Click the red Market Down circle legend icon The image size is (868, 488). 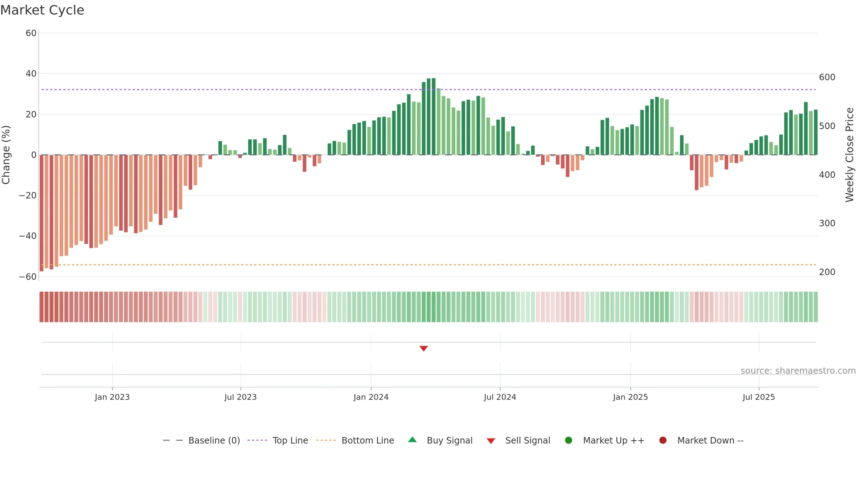663,440
